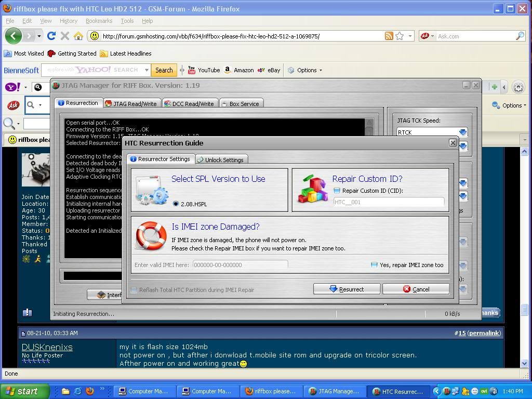Click the Enter valid IMEI input field
532x399 pixels.
tap(240, 265)
